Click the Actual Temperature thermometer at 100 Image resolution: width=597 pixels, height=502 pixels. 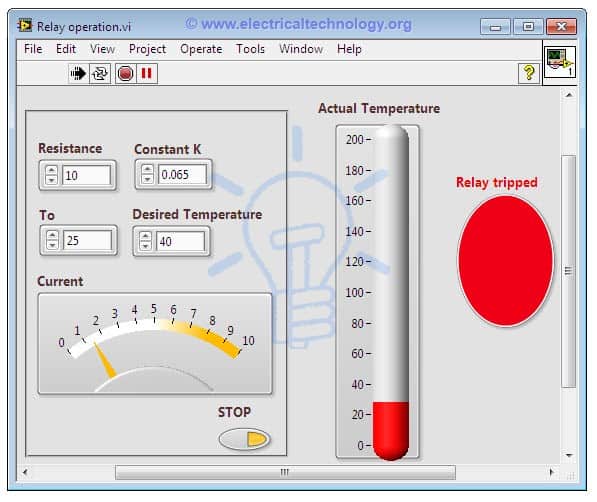point(391,293)
